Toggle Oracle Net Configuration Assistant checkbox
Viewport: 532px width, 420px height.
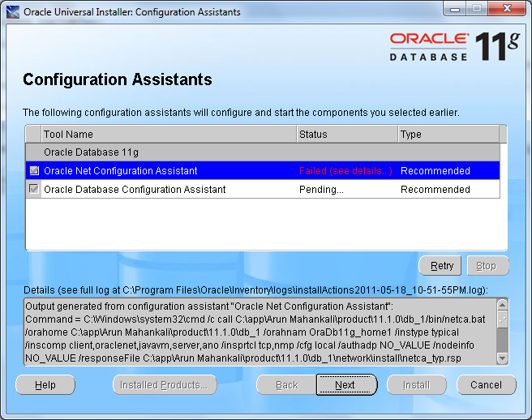[34, 170]
